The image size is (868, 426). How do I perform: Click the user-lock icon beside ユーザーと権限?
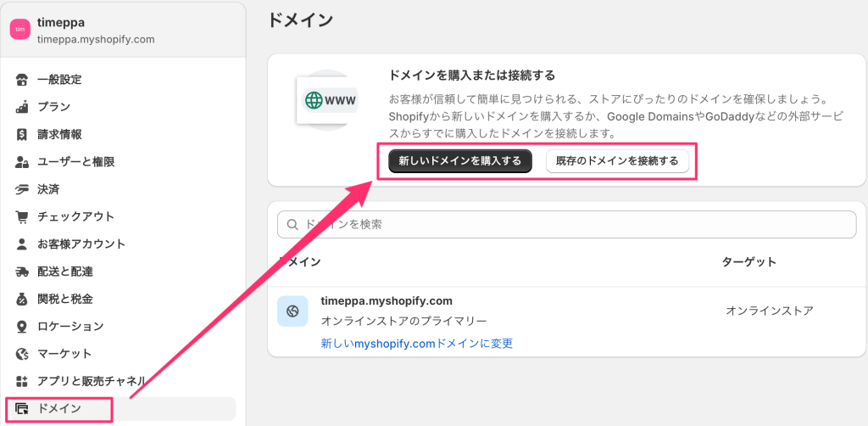(x=21, y=162)
